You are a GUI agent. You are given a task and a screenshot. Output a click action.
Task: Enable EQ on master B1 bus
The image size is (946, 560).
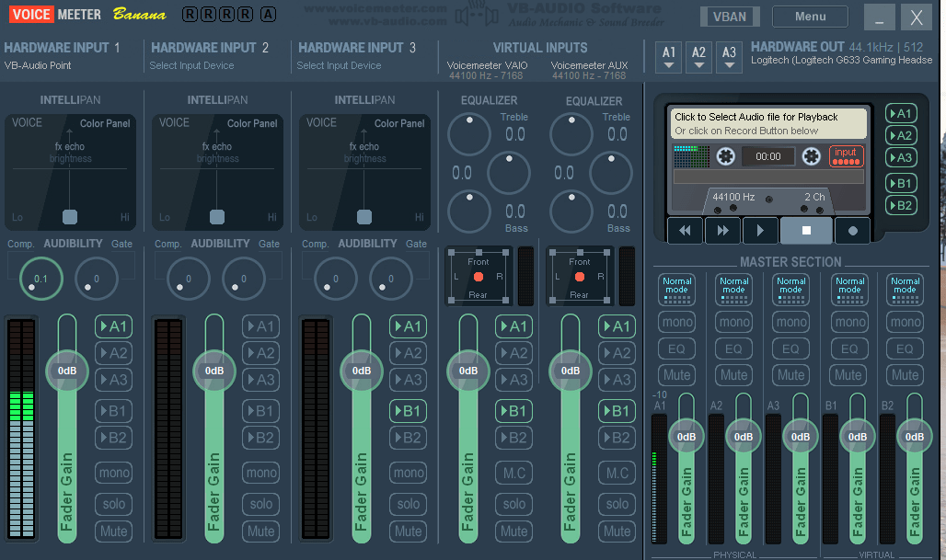point(848,349)
